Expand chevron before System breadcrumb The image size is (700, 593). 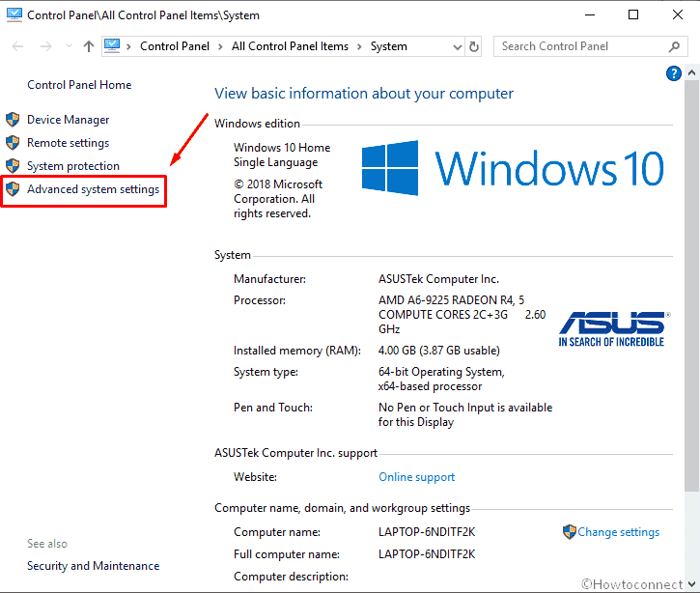point(359,46)
